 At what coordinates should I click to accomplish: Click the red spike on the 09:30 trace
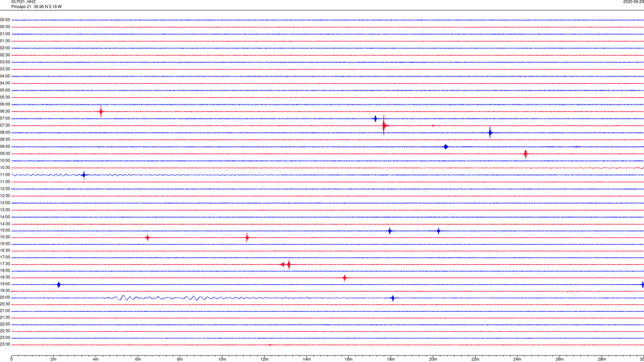(x=526, y=154)
